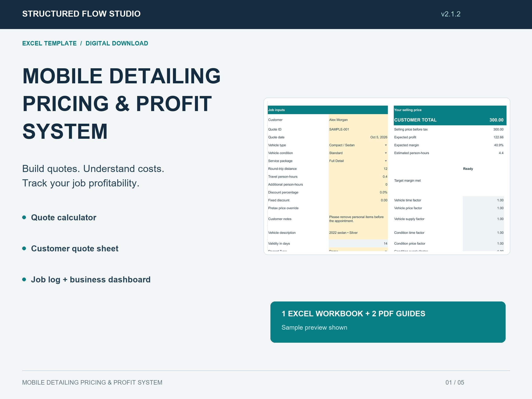Click the version label v2.1.2
Viewport: 532px width, 399px height.
click(450, 14)
